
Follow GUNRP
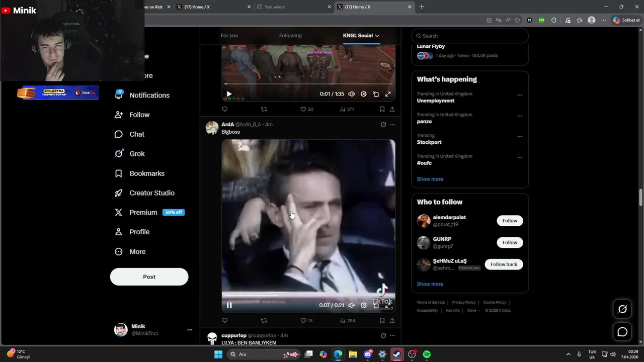(510, 242)
